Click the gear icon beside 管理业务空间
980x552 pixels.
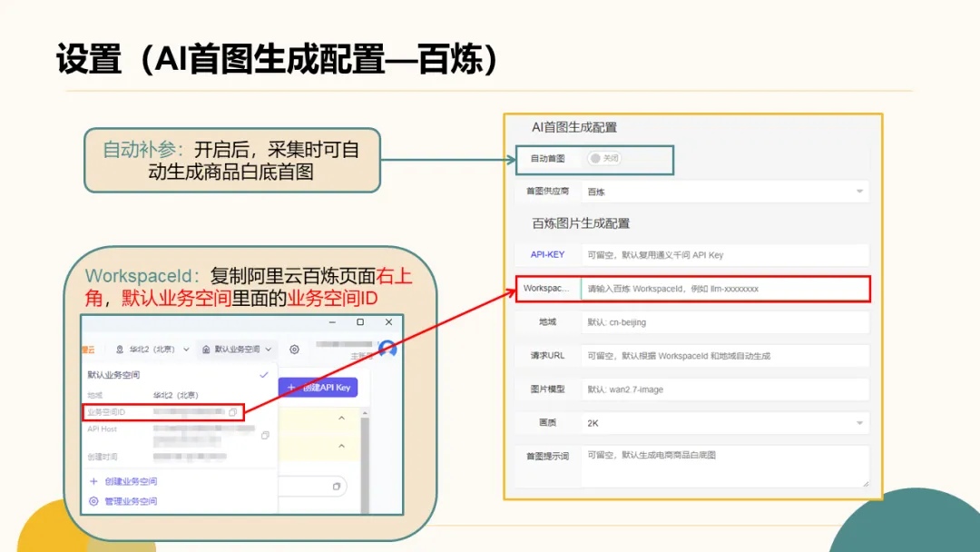(x=93, y=501)
